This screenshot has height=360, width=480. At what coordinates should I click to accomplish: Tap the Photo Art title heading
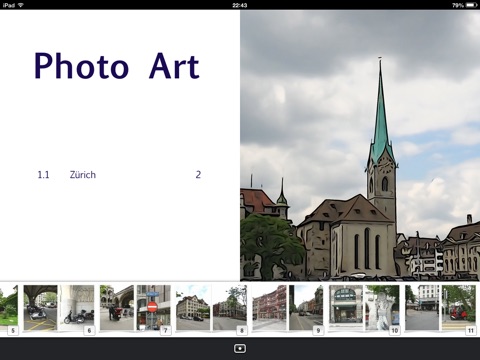pos(117,66)
